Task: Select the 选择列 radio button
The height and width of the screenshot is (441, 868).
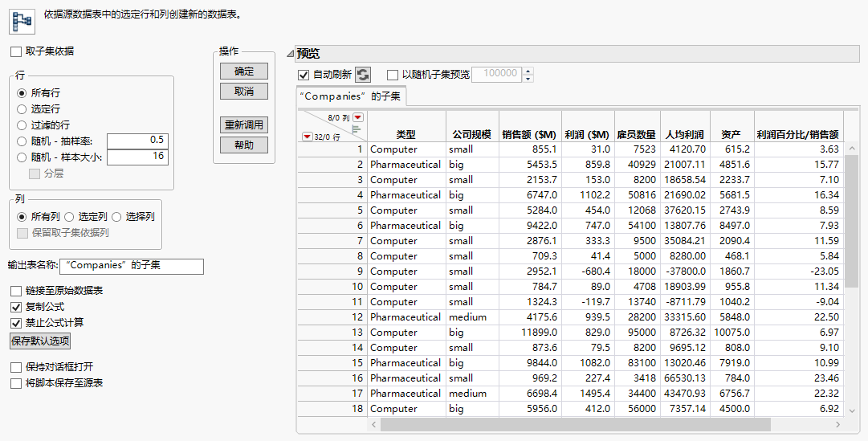Action: click(117, 217)
